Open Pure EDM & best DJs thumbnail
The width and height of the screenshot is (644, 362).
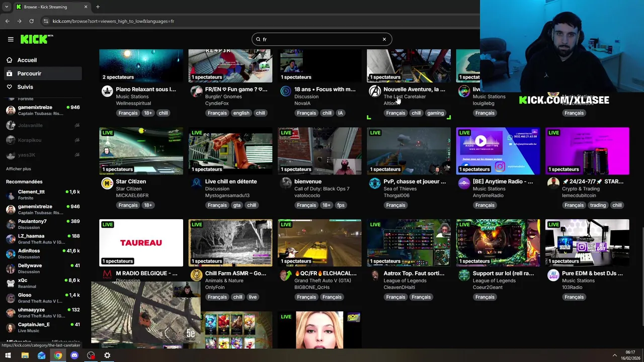(587, 243)
